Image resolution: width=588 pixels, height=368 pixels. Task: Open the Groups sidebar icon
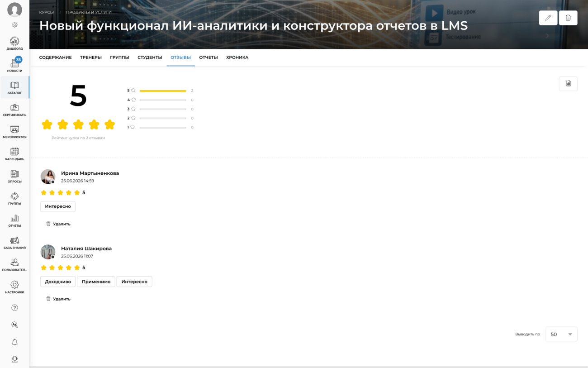[14, 198]
